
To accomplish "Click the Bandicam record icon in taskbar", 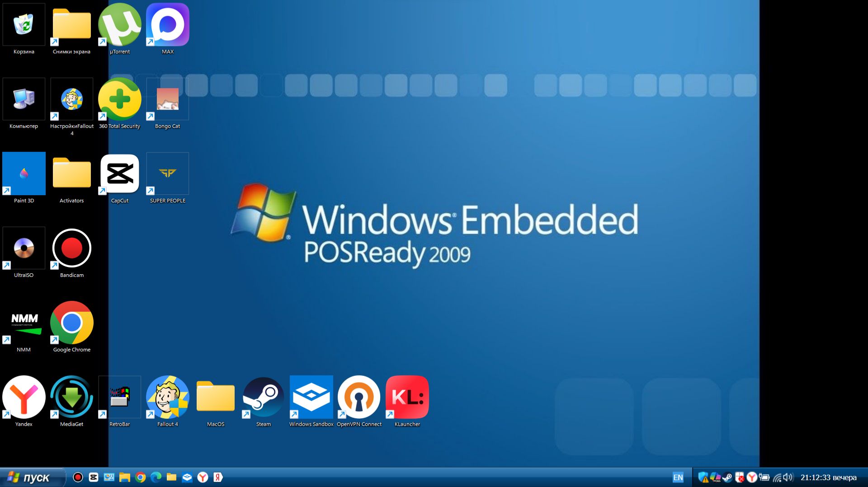I will tap(78, 477).
